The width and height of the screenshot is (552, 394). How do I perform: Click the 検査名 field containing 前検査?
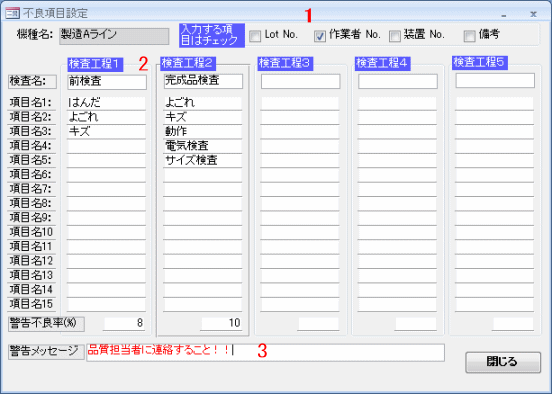107,82
